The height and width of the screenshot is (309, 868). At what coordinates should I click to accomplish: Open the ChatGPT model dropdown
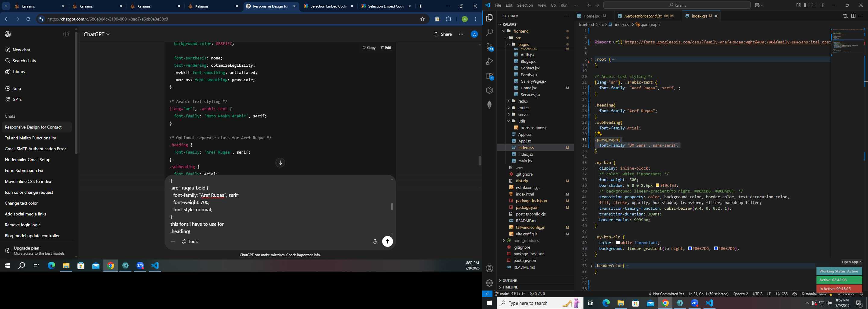[x=97, y=34]
